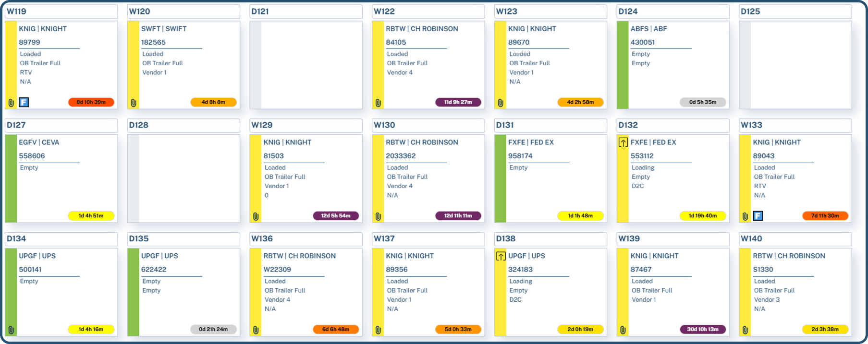Click the orange 6d 6h 48m badge
This screenshot has height=344, width=868.
pos(336,330)
